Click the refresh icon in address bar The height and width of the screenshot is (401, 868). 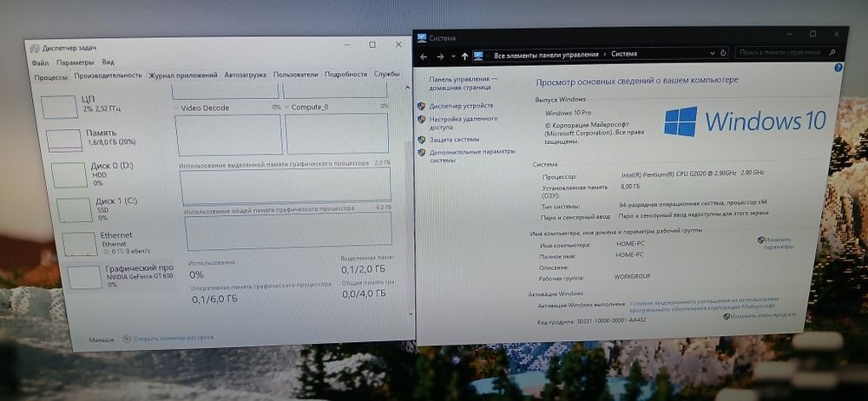[724, 53]
